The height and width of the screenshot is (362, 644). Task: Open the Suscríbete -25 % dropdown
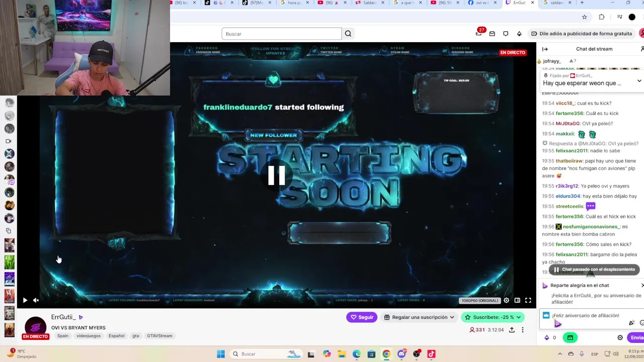493,317
